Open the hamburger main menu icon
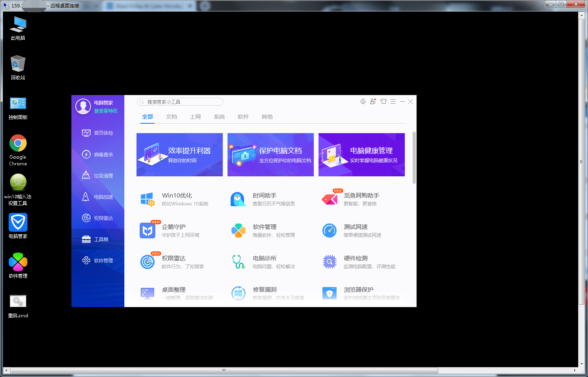The height and width of the screenshot is (377, 588). pos(393,101)
